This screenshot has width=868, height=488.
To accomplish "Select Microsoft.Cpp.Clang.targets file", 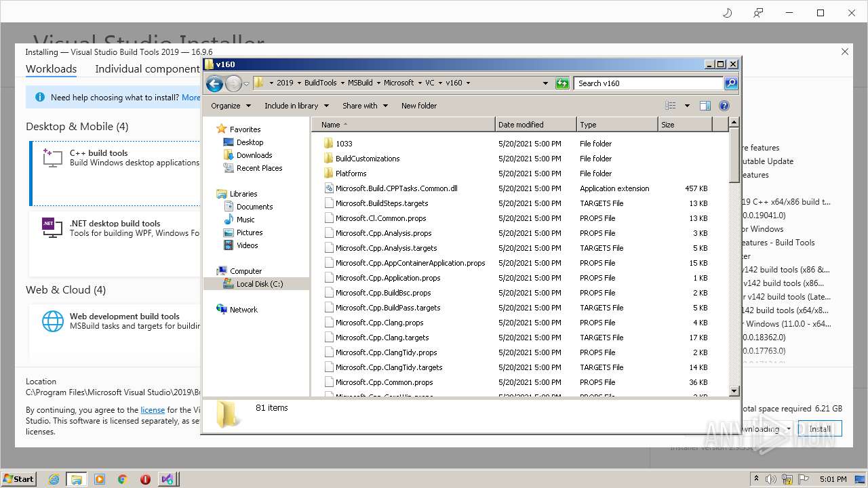I will click(x=382, y=338).
